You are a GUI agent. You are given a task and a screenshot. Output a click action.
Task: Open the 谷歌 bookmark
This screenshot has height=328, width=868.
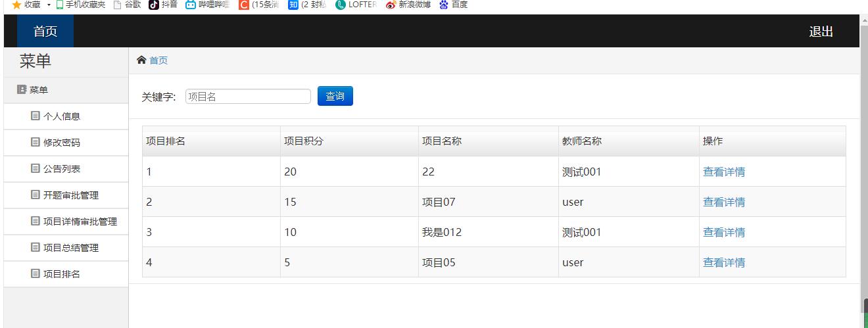127,5
